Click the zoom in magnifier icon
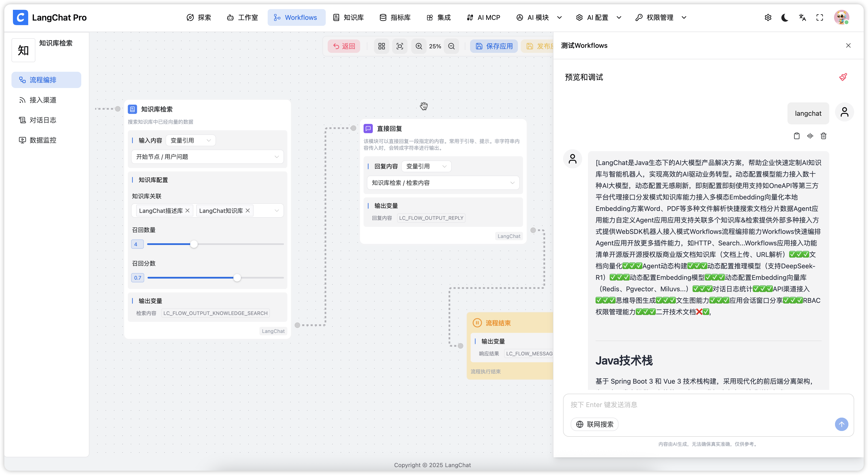The image size is (868, 475). click(419, 46)
